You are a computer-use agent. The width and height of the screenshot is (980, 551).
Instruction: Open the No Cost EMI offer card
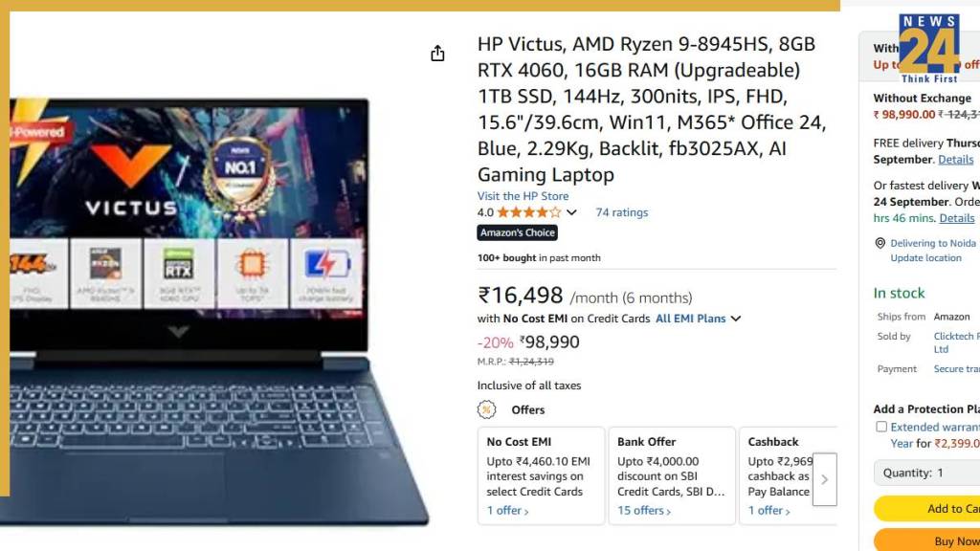click(x=541, y=476)
